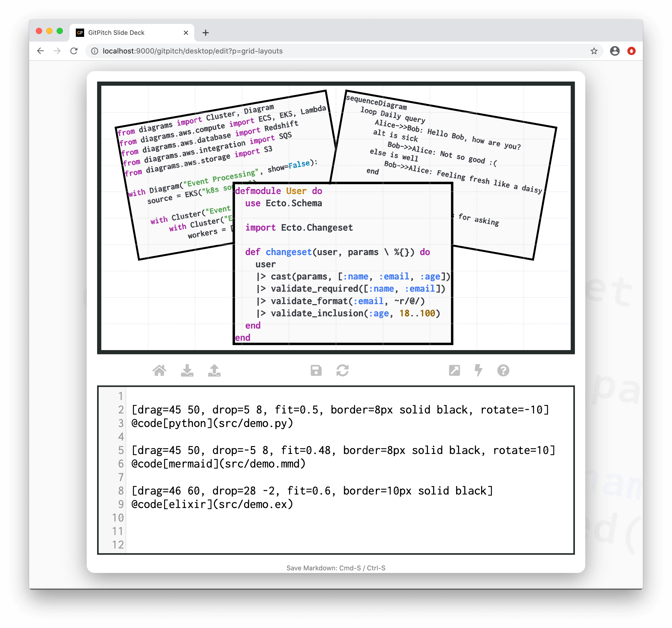The width and height of the screenshot is (672, 628).
Task: Click the download icon in editor toolbar
Action: 187,371
